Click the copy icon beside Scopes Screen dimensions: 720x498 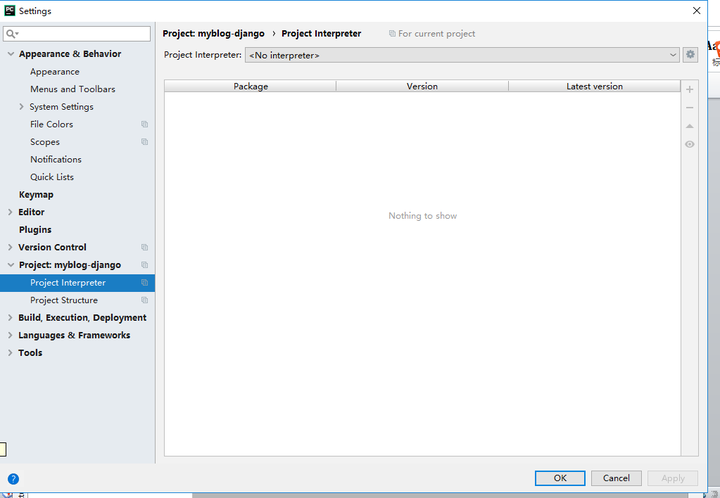(x=145, y=142)
